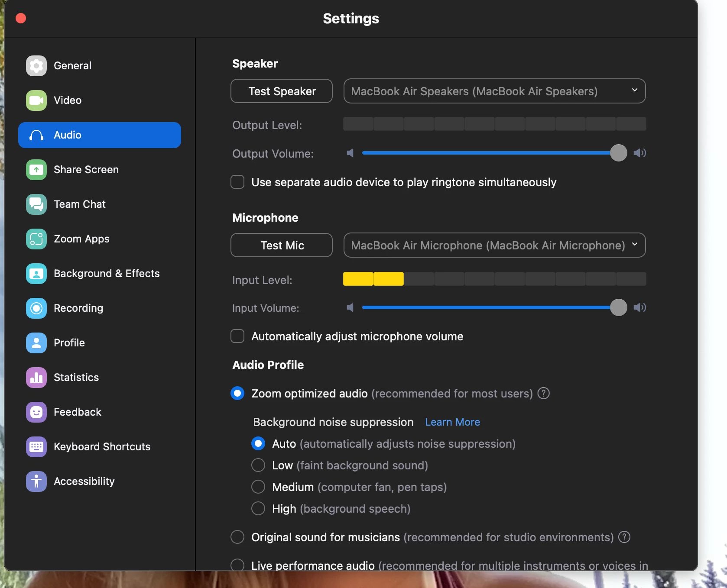This screenshot has width=727, height=588.
Task: Select Low noise suppression
Action: [x=258, y=465]
